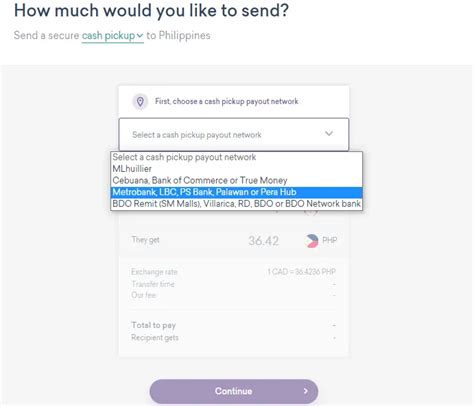The height and width of the screenshot is (406, 474).
Task: Click the Recipient gets row
Action: pos(233,338)
